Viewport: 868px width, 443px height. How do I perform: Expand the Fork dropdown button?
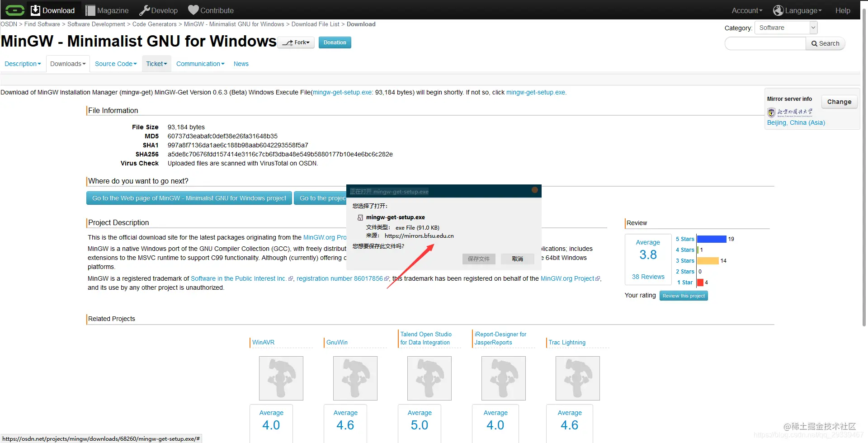pyautogui.click(x=296, y=42)
